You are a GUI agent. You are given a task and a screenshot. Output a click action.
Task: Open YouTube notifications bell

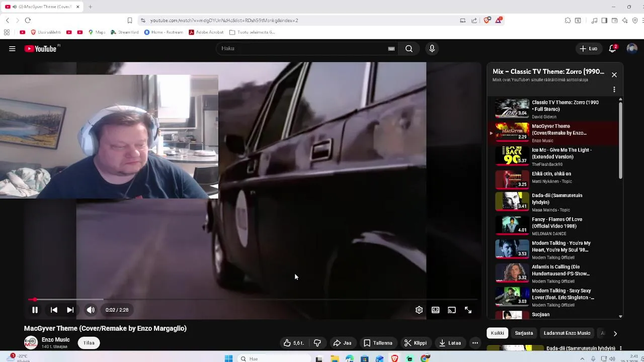[613, 49]
